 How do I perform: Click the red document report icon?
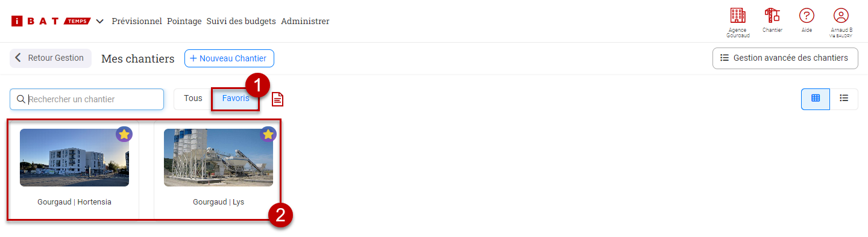(x=277, y=99)
